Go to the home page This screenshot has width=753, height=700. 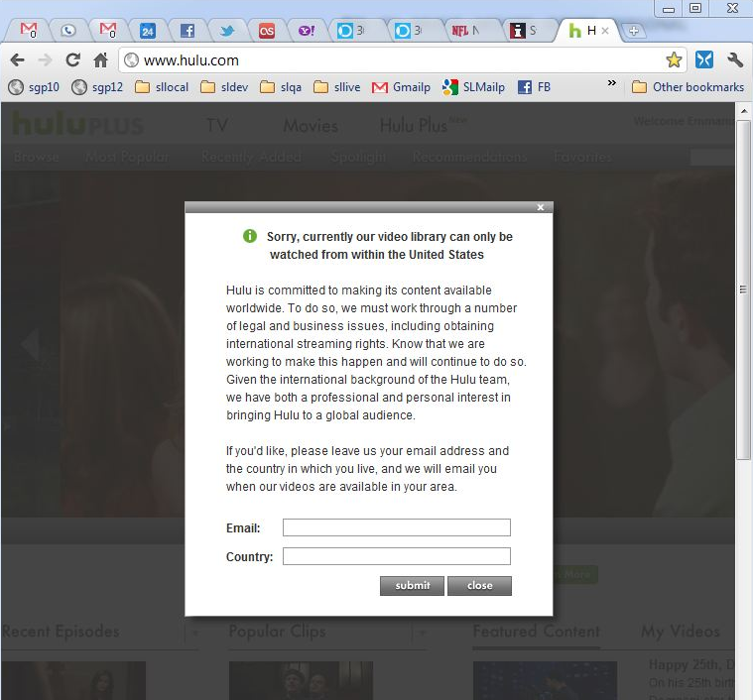pyautogui.click(x=101, y=59)
